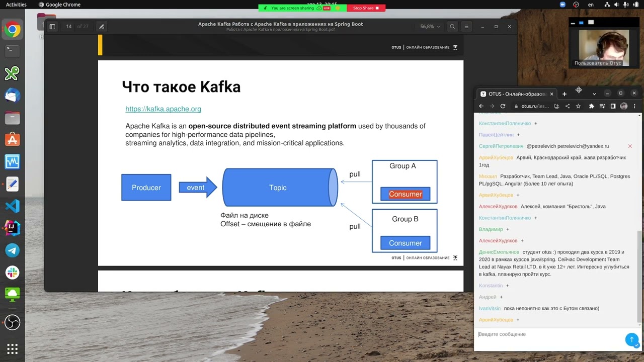The width and height of the screenshot is (644, 362).
Task: Open Slack from the dock
Action: point(12,272)
